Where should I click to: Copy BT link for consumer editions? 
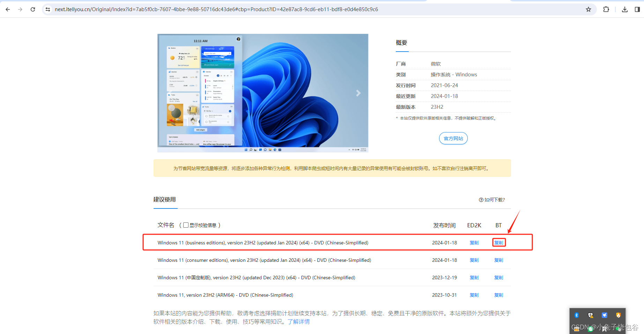[x=499, y=260]
